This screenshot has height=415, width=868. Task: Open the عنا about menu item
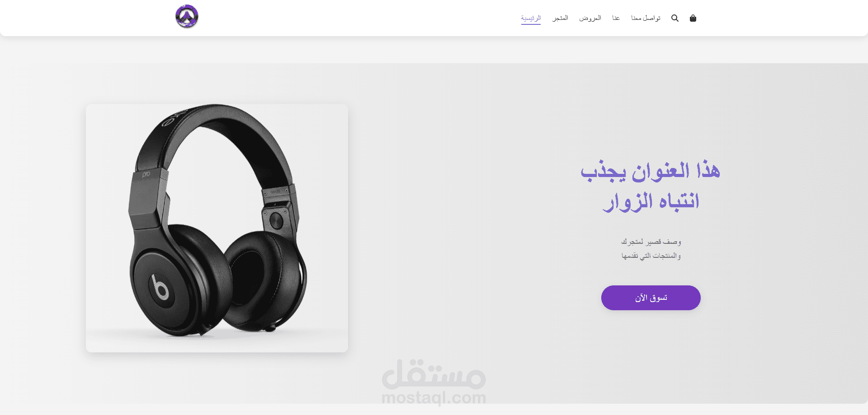point(616,18)
